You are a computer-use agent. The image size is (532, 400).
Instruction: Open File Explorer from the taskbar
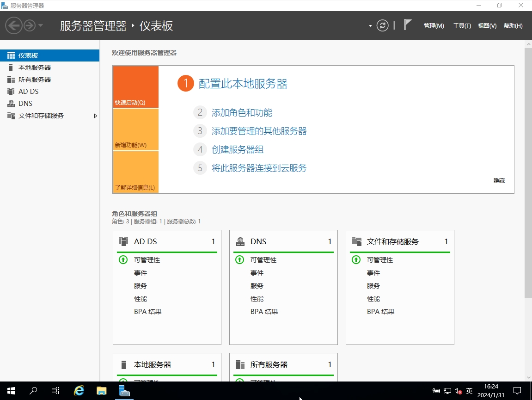(x=101, y=391)
